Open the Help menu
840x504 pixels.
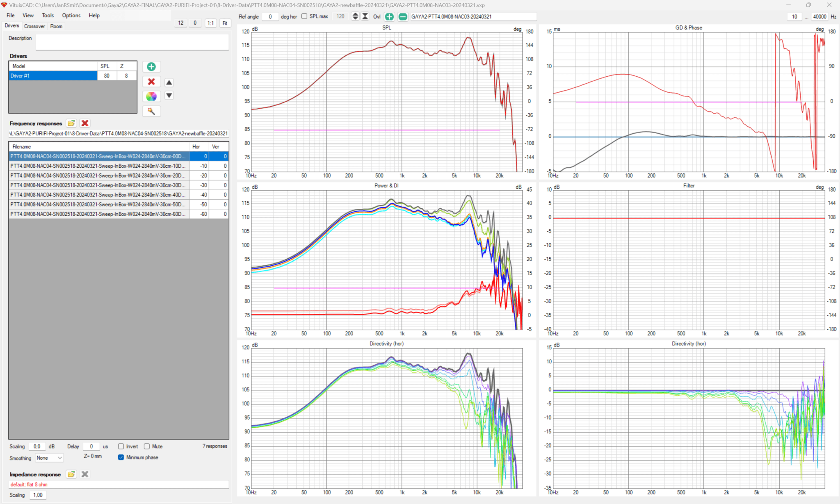[x=94, y=15]
